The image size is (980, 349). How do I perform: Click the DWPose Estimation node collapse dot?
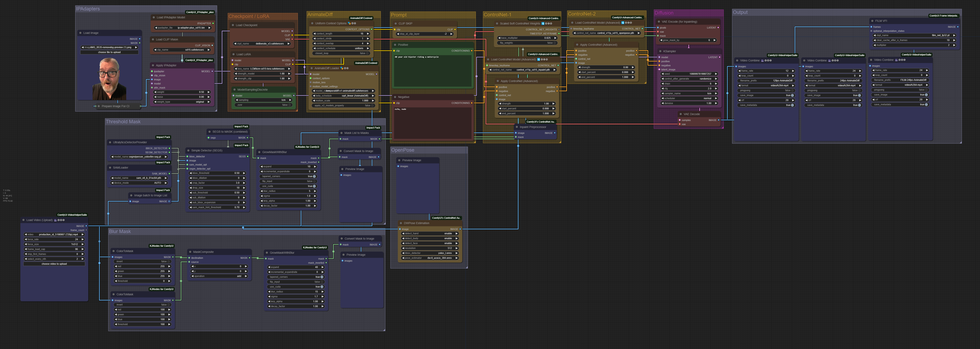(401, 223)
